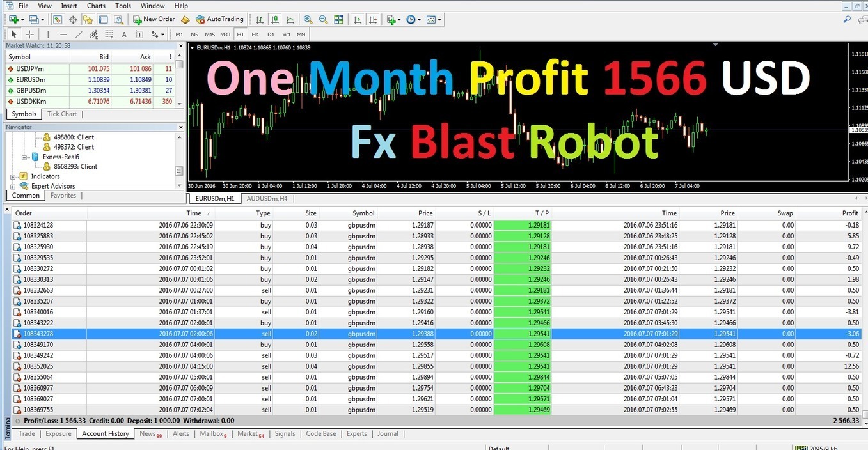Open the chart templates dropdown
The image size is (868, 450).
point(434,20)
